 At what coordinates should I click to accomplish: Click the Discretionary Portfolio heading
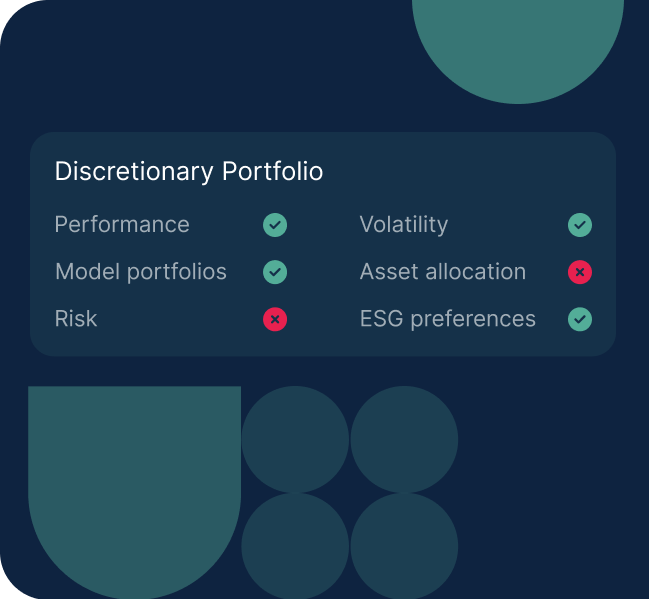point(189,171)
